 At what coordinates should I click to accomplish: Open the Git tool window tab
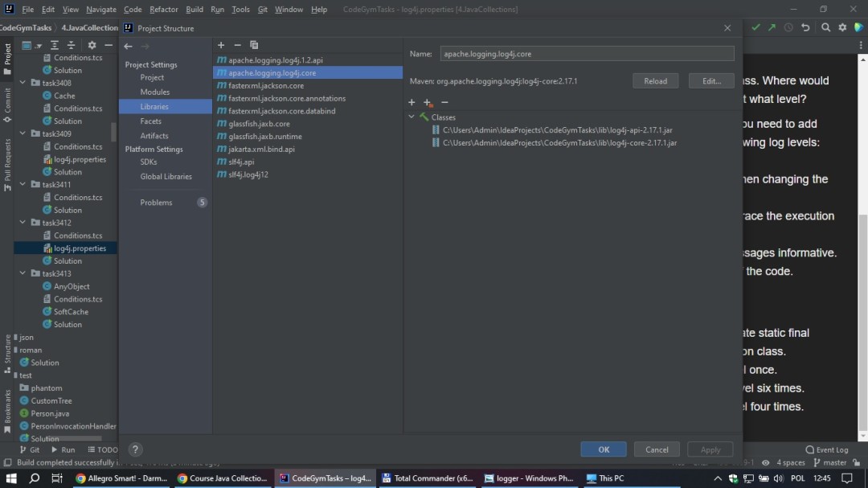pos(30,449)
